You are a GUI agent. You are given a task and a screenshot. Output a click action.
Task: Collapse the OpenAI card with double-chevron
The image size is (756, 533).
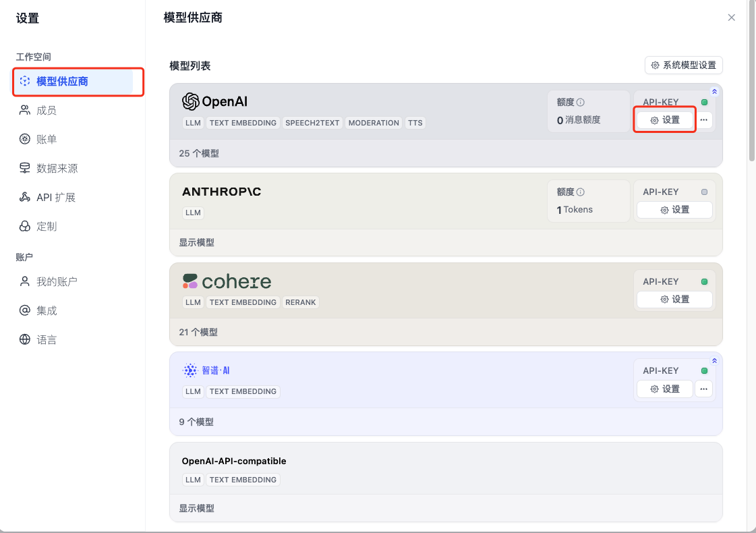pyautogui.click(x=714, y=92)
